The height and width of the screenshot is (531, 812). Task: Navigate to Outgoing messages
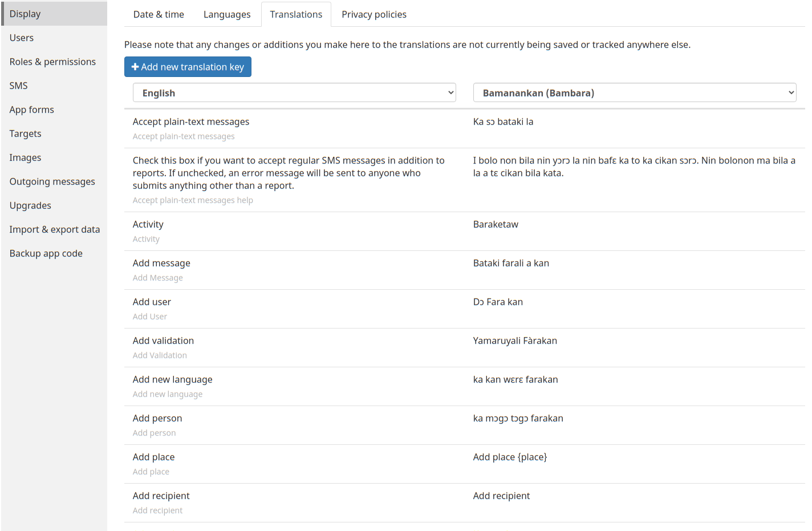click(52, 181)
